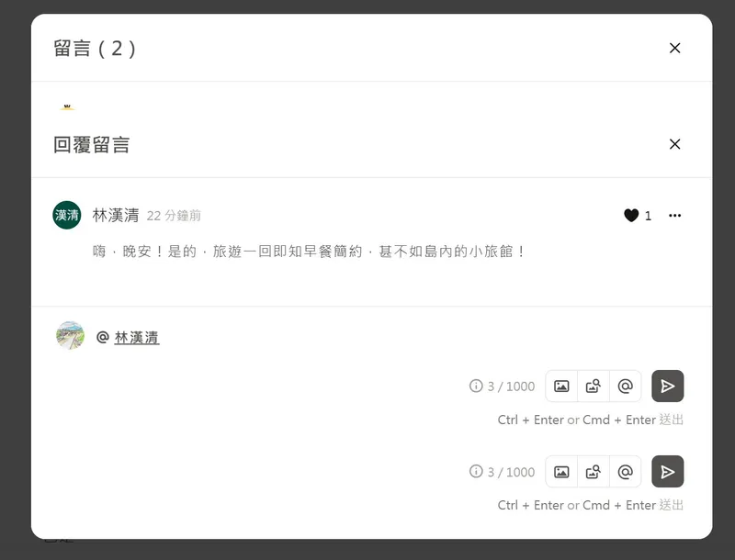Insert an image using the upper picture icon
The width and height of the screenshot is (735, 560).
tap(561, 386)
